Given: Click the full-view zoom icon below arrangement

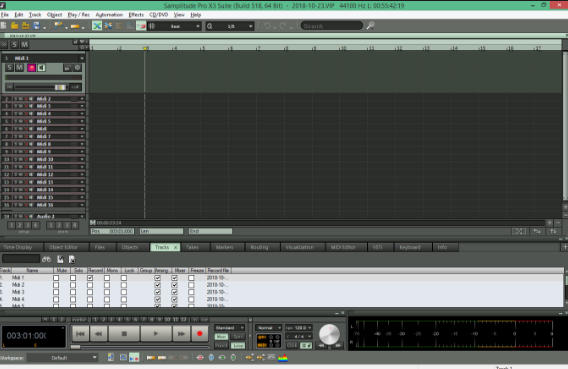Looking at the screenshot, I should [x=519, y=231].
